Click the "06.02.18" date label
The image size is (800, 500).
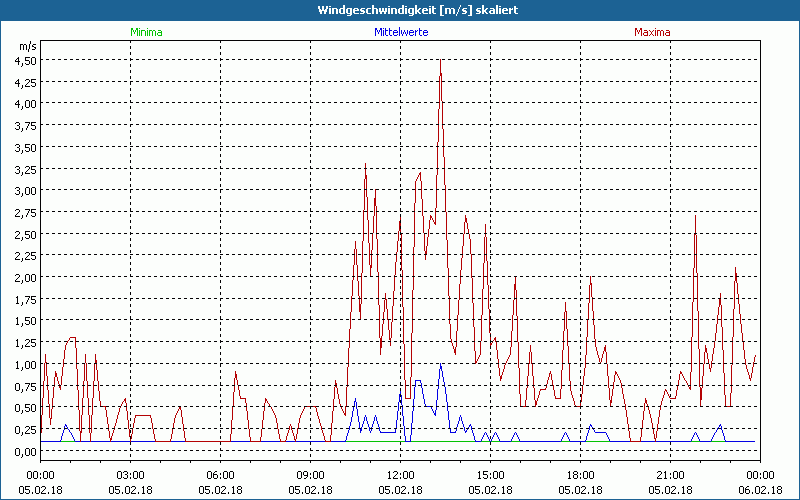tap(760, 488)
